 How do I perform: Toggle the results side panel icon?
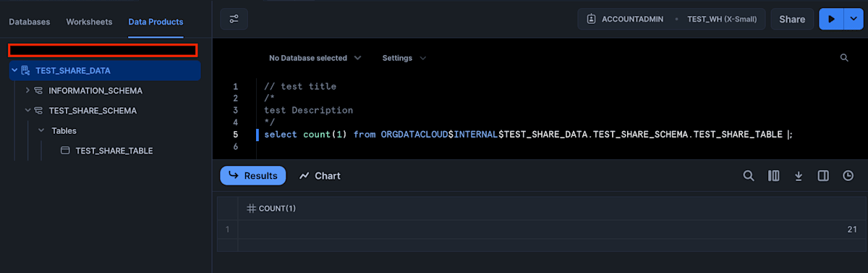tap(823, 175)
